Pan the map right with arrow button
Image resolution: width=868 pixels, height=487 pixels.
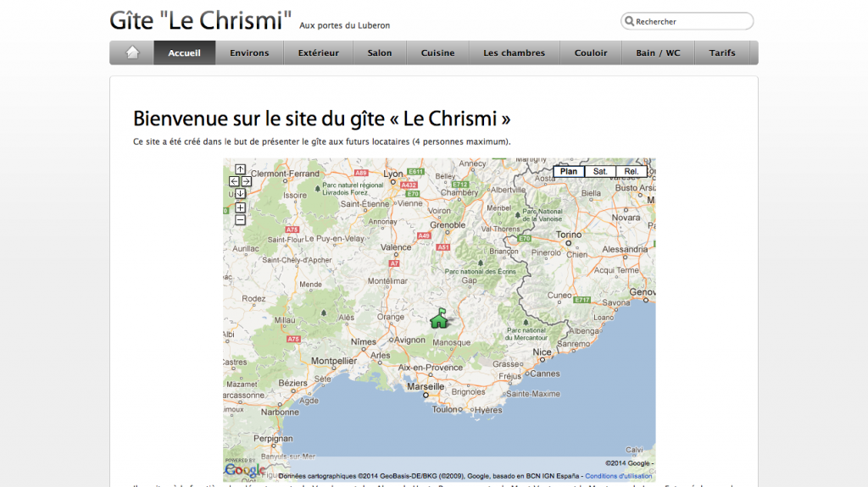[246, 181]
